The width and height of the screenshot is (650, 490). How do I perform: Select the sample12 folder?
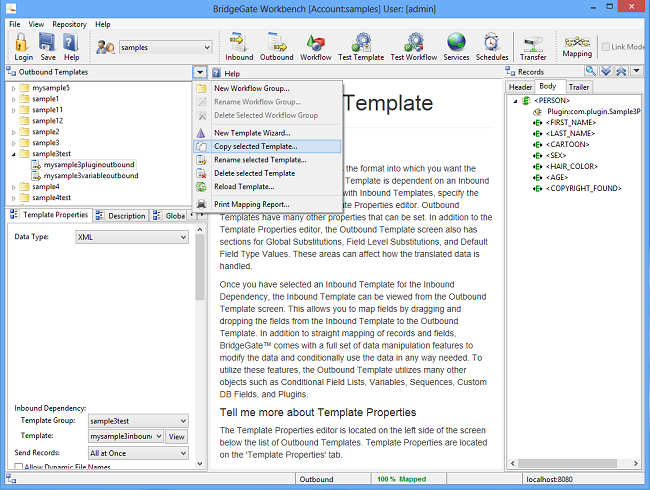tap(47, 121)
